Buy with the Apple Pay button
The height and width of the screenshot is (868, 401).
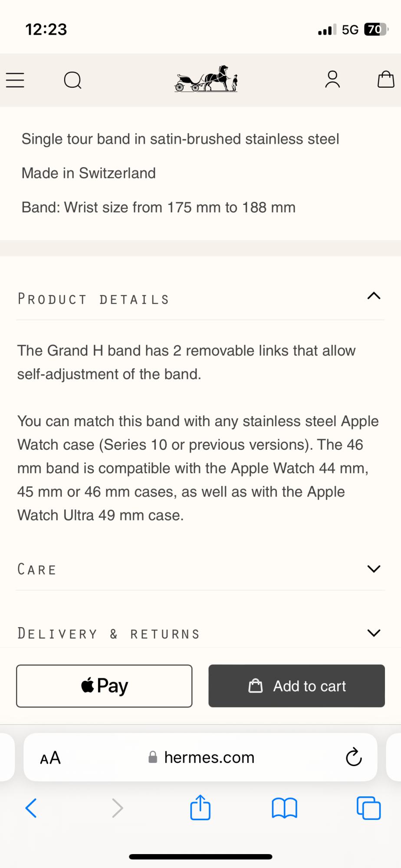104,686
